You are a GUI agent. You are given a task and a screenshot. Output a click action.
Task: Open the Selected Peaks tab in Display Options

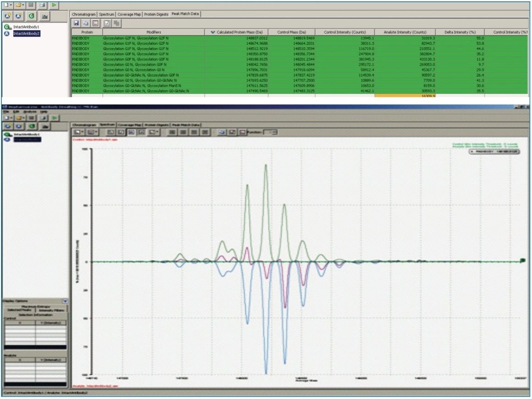(x=19, y=310)
